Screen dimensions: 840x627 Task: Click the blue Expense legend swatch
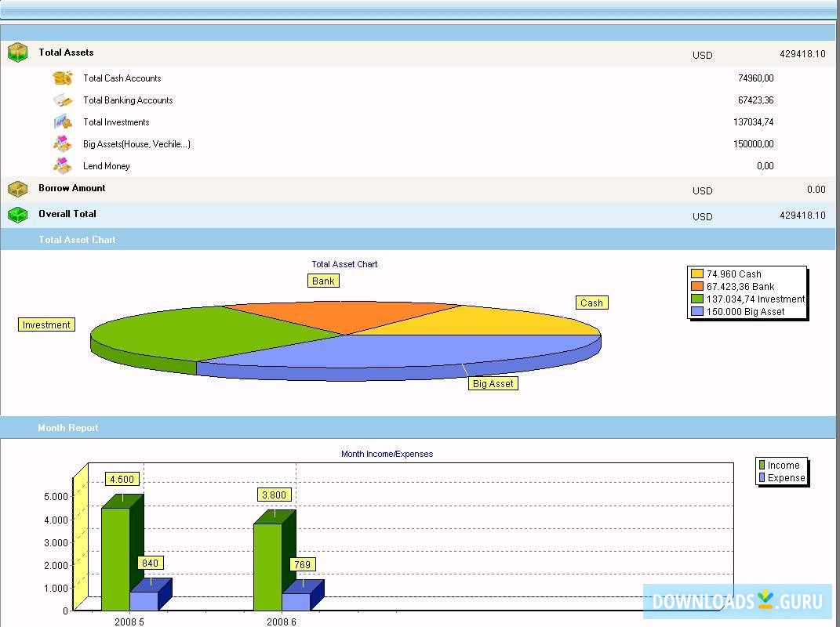click(762, 477)
